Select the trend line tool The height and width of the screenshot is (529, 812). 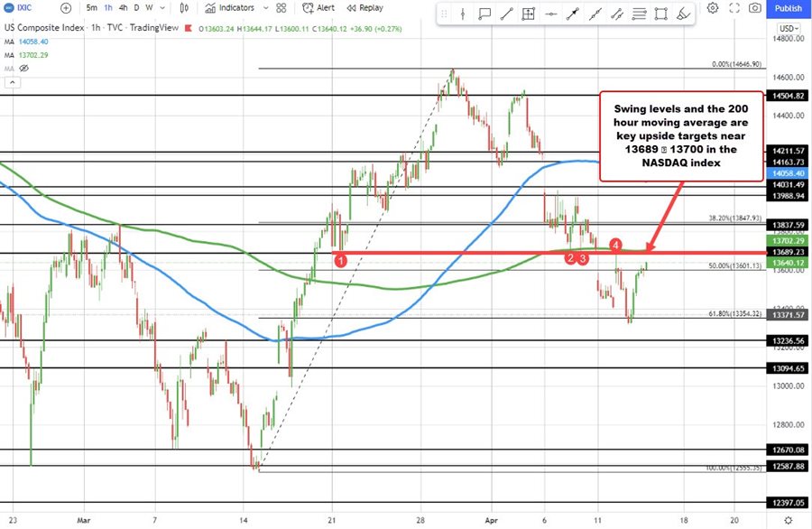(x=506, y=14)
